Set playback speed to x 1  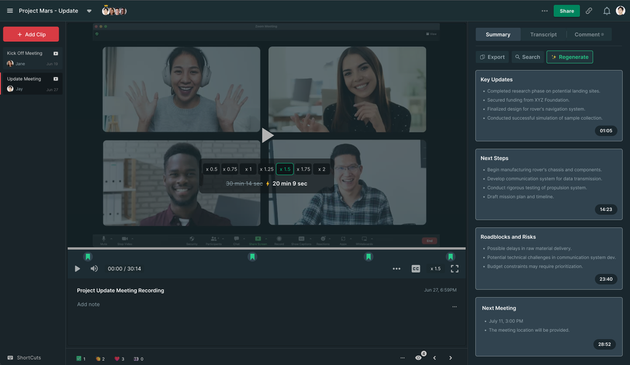pos(248,169)
